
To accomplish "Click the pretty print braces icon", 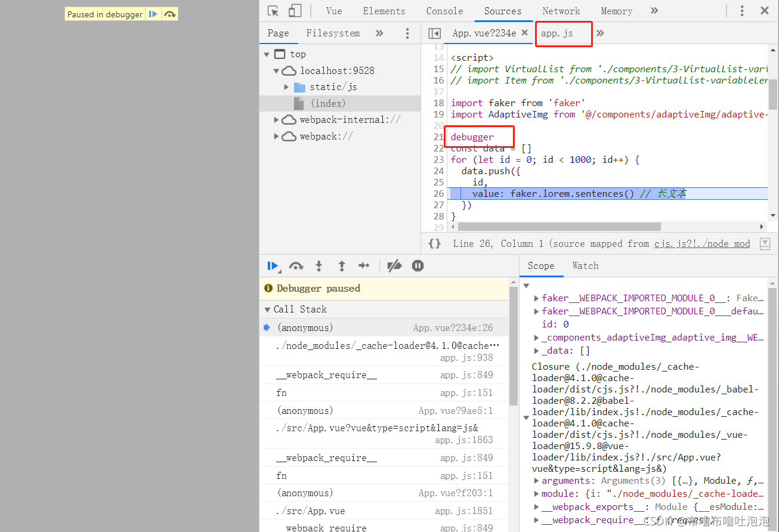I will (x=435, y=243).
